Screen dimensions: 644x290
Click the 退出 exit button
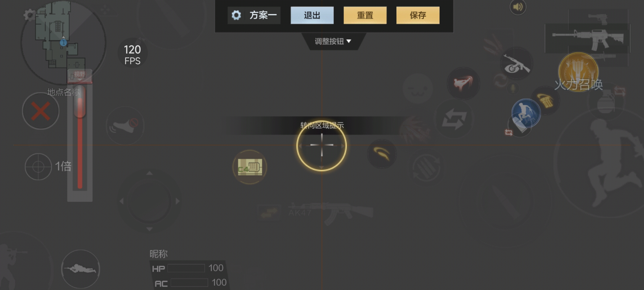pyautogui.click(x=312, y=15)
